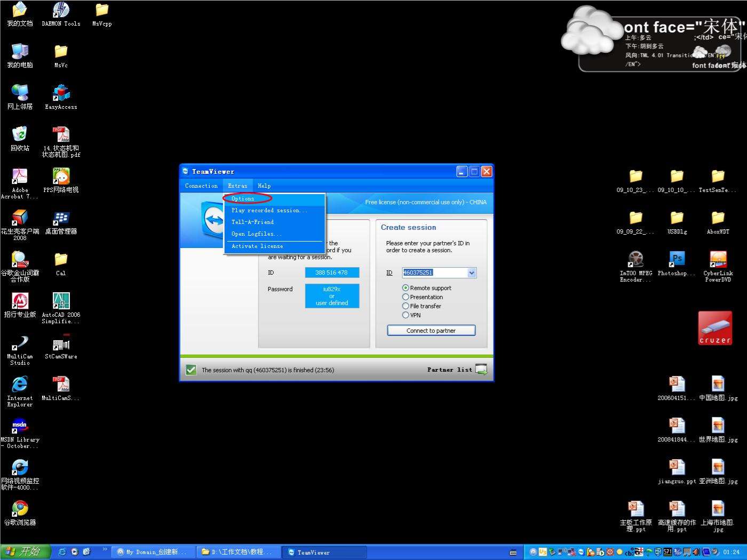
Task: Launch Internet Explorer from desktop
Action: [x=20, y=385]
